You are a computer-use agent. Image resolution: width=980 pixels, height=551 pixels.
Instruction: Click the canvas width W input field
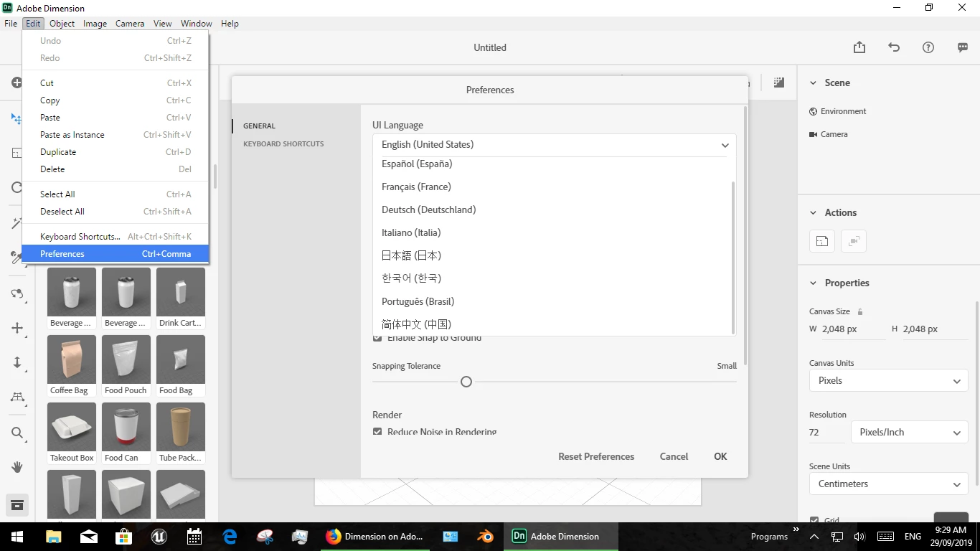coord(853,329)
